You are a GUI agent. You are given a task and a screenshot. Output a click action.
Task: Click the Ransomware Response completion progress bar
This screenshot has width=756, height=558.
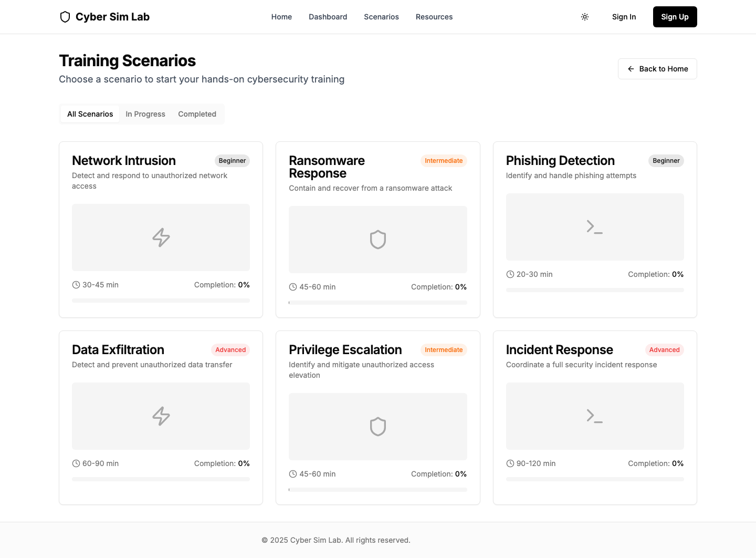coord(378,303)
